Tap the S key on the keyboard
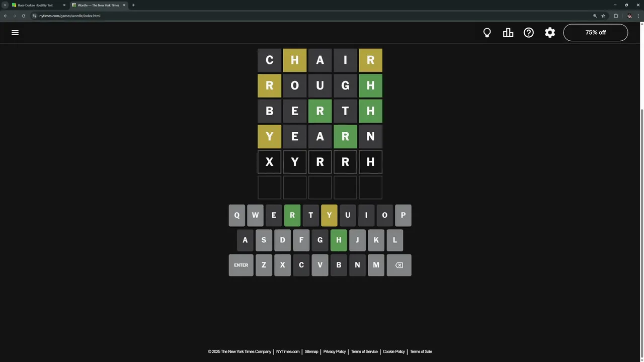 point(264,240)
